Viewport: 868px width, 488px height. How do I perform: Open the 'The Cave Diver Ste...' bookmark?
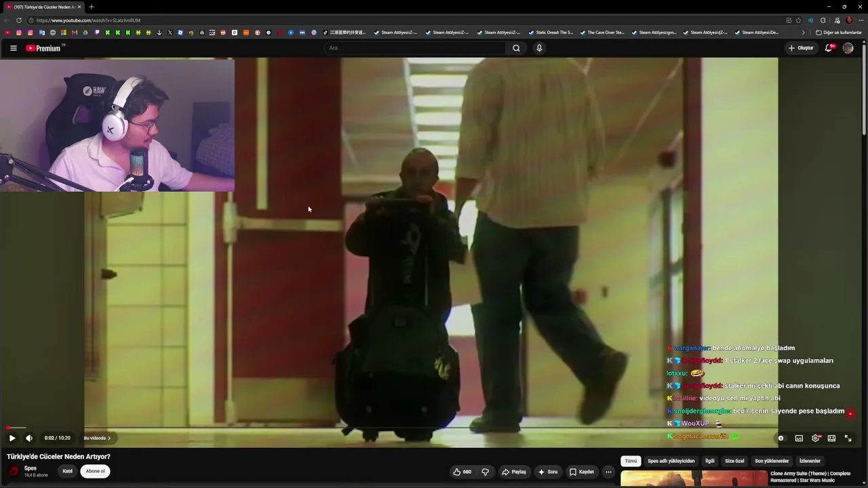[601, 33]
